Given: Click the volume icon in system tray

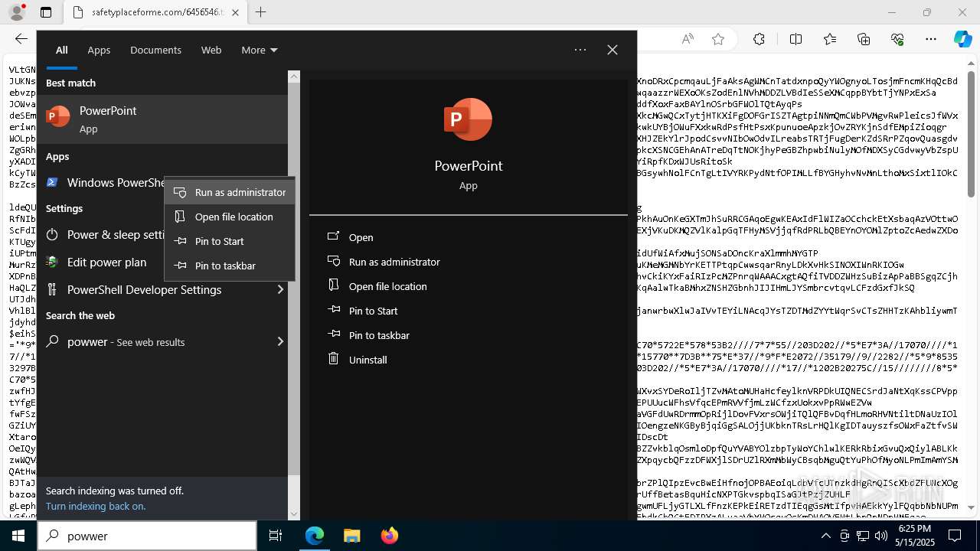Looking at the screenshot, I should click(x=881, y=536).
